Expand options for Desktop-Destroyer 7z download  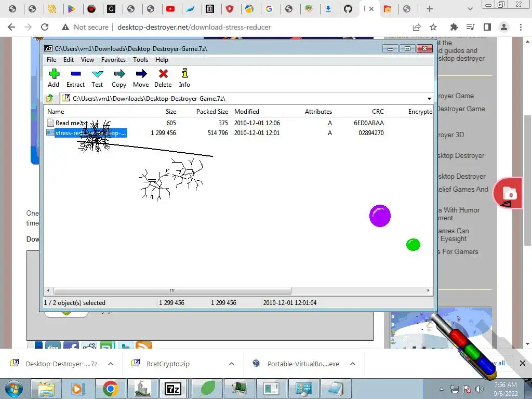pos(111,364)
